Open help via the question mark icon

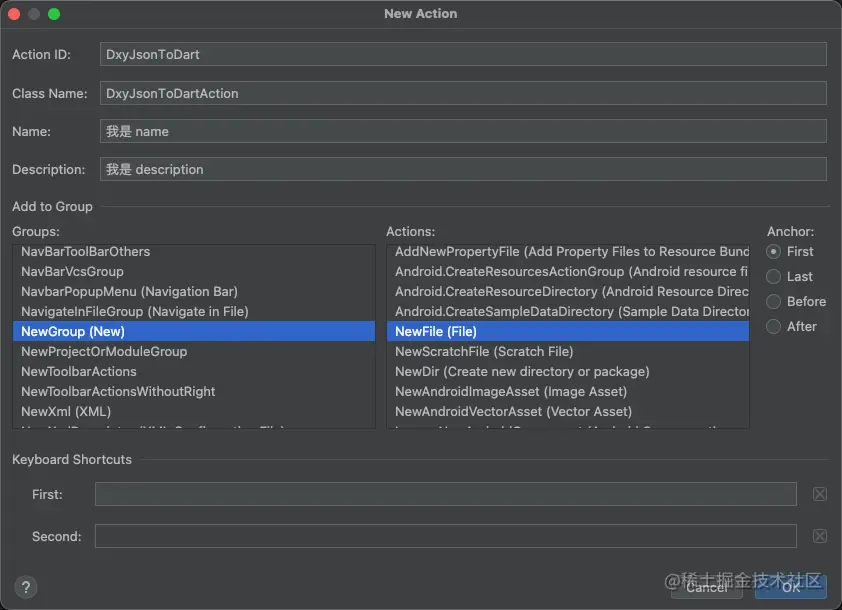pos(26,587)
